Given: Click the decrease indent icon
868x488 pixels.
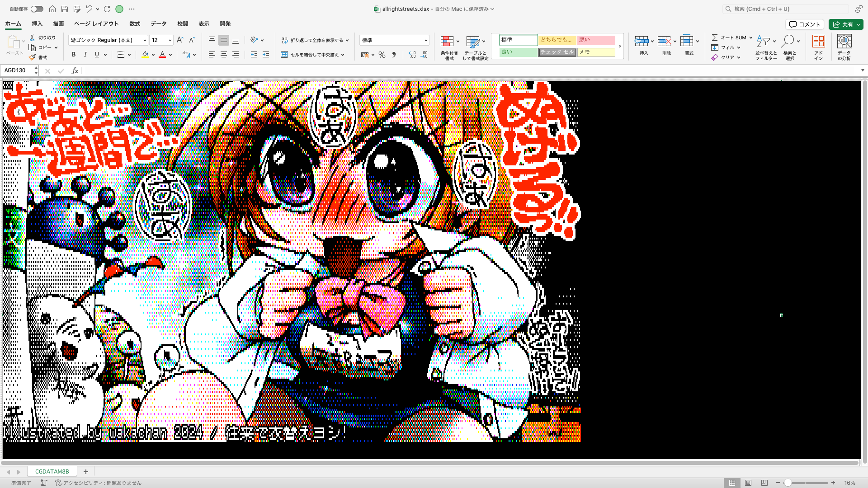Looking at the screenshot, I should (254, 55).
